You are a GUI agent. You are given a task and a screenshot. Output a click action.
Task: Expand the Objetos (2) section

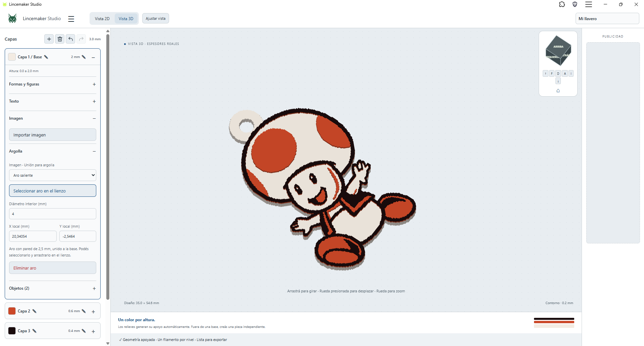(x=94, y=289)
